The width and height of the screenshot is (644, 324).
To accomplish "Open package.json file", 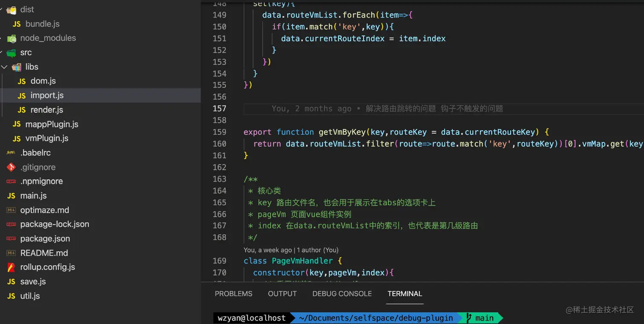I will pos(45,239).
